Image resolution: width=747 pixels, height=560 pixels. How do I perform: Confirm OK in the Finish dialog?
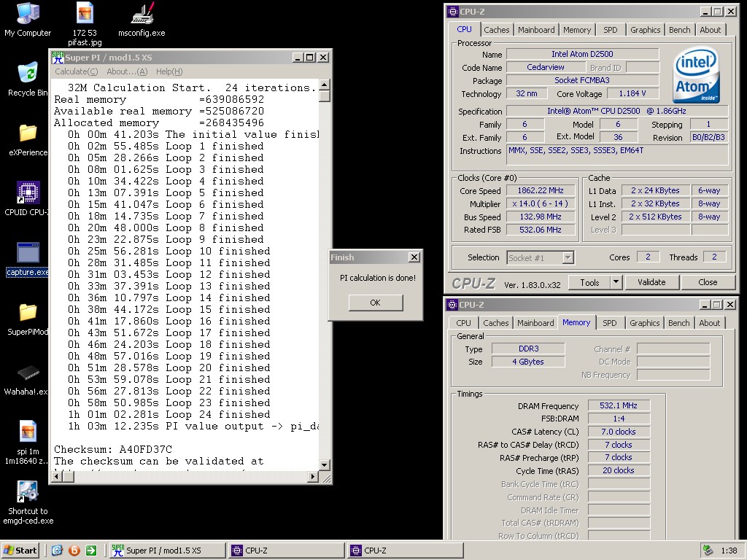[x=376, y=303]
